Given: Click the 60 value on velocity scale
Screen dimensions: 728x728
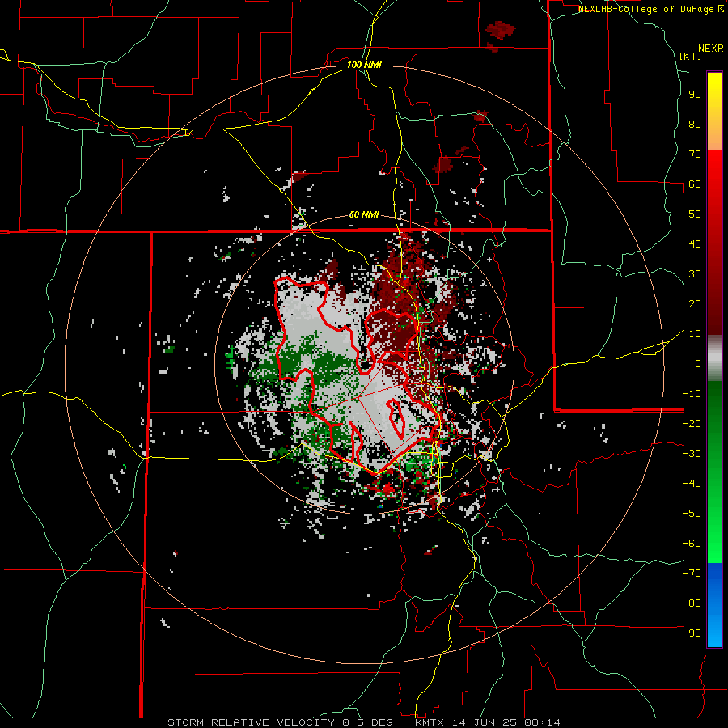Looking at the screenshot, I should coord(695,184).
